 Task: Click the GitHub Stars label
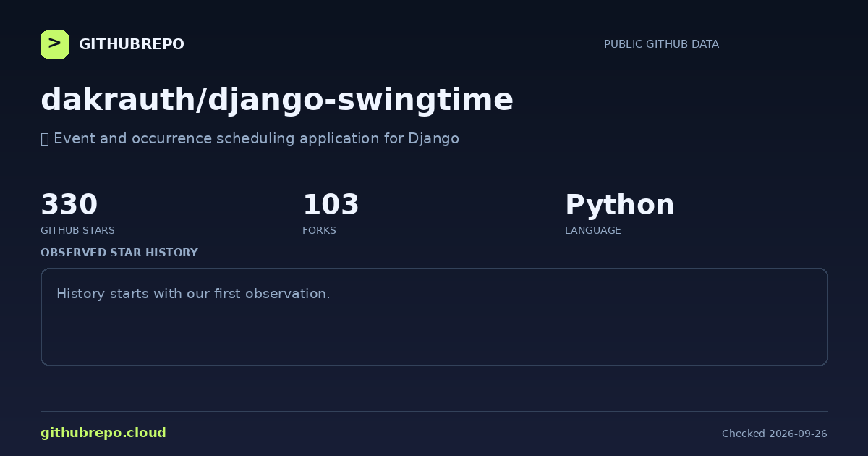coord(77,230)
